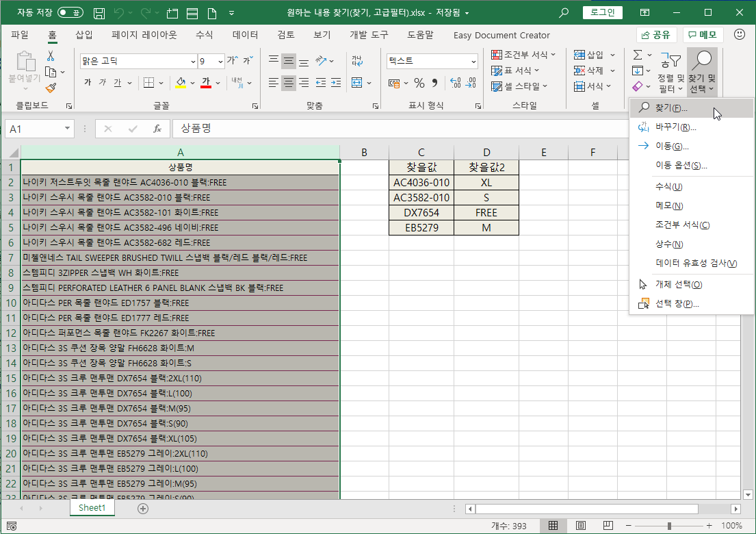Toggle the AutoSave switch
Screen dimensions: 756x534
pos(70,12)
